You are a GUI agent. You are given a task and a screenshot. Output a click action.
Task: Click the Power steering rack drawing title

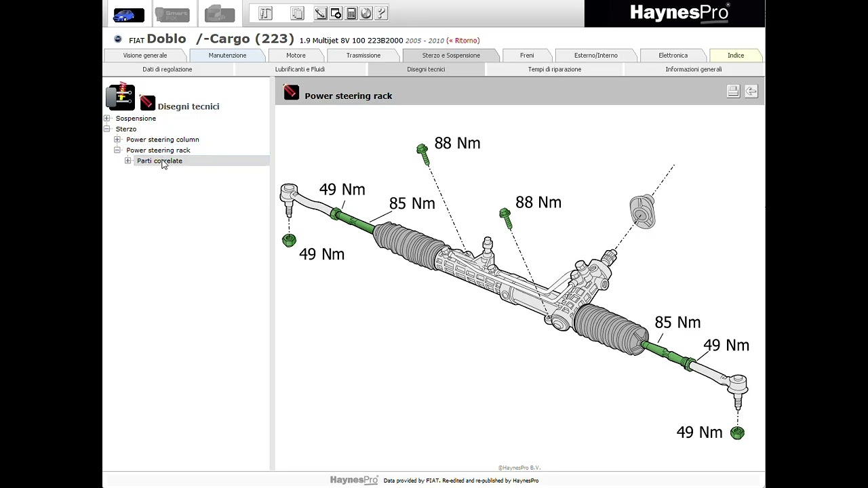click(x=349, y=96)
